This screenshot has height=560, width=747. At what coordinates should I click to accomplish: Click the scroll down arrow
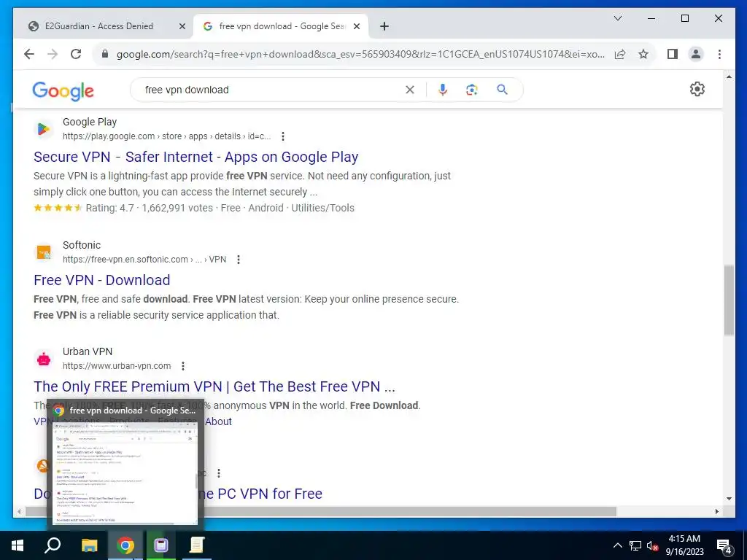[729, 499]
